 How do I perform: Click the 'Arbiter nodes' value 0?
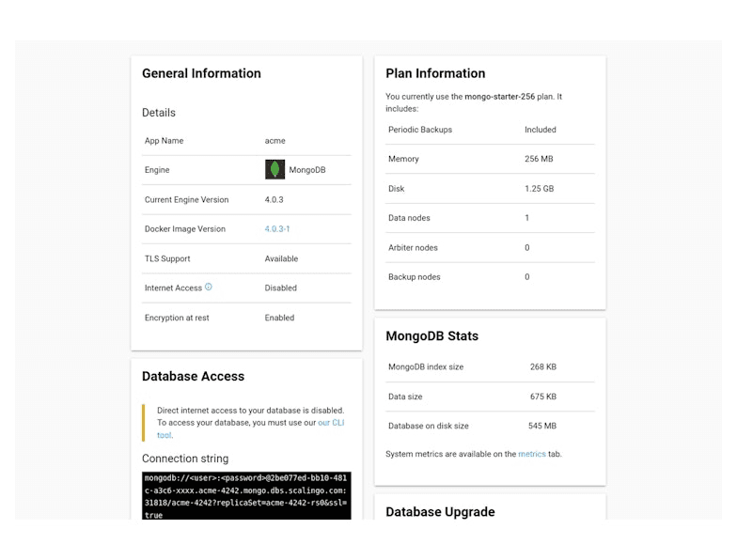tap(526, 248)
